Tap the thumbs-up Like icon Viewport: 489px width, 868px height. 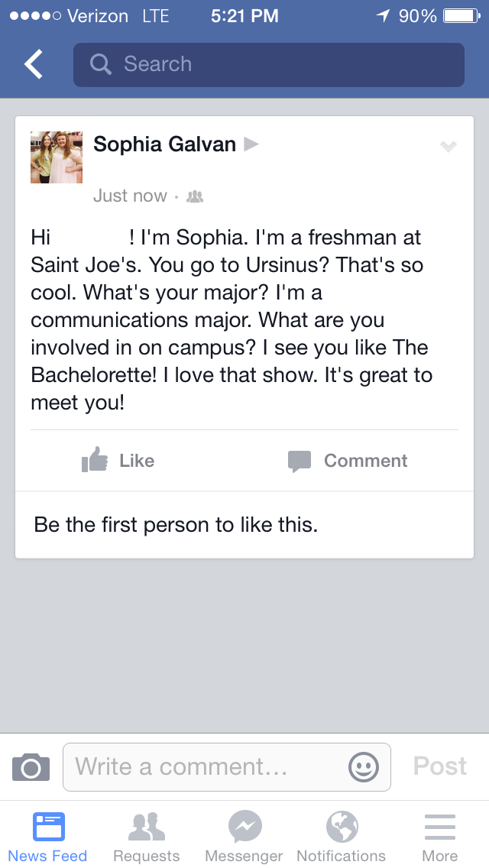click(95, 460)
